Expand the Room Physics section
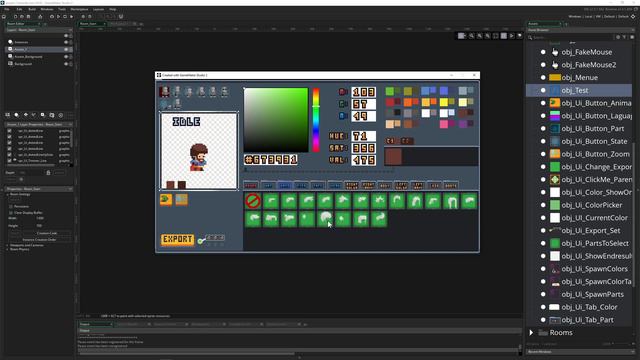The image size is (640, 360). (x=7, y=249)
